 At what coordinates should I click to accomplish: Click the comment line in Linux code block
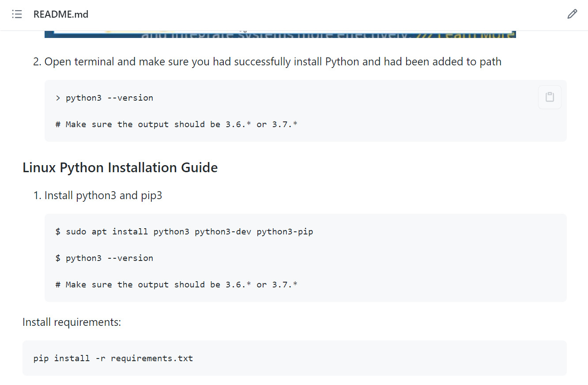[x=177, y=285]
